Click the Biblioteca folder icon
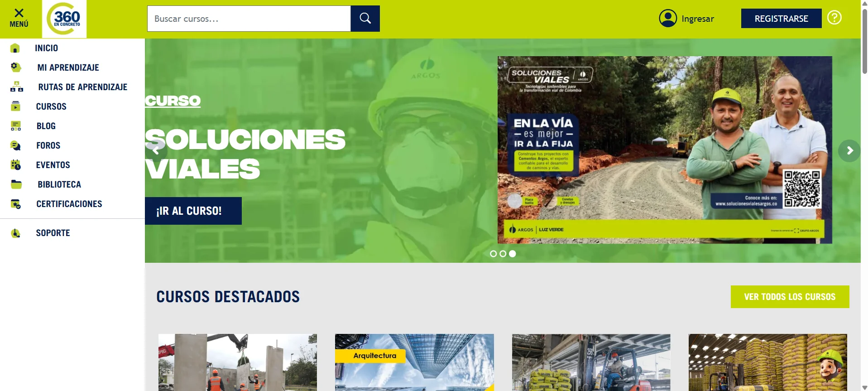The height and width of the screenshot is (391, 868). 16,184
